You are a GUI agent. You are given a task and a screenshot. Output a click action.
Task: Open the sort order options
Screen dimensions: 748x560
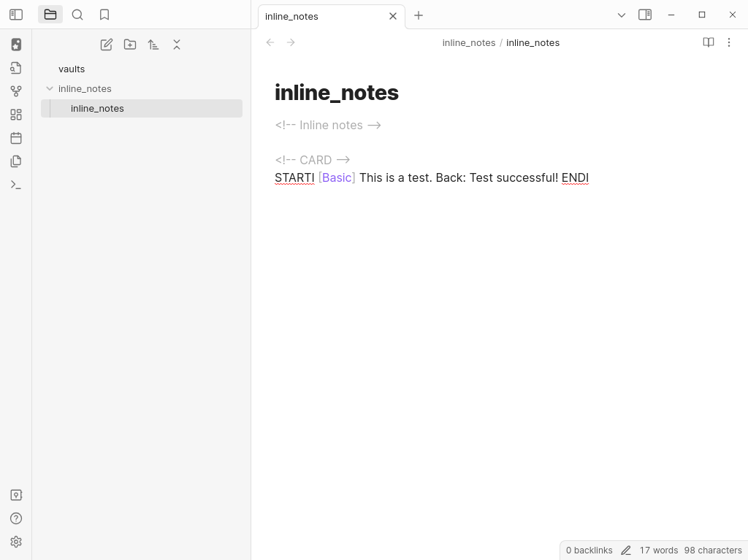point(153,45)
